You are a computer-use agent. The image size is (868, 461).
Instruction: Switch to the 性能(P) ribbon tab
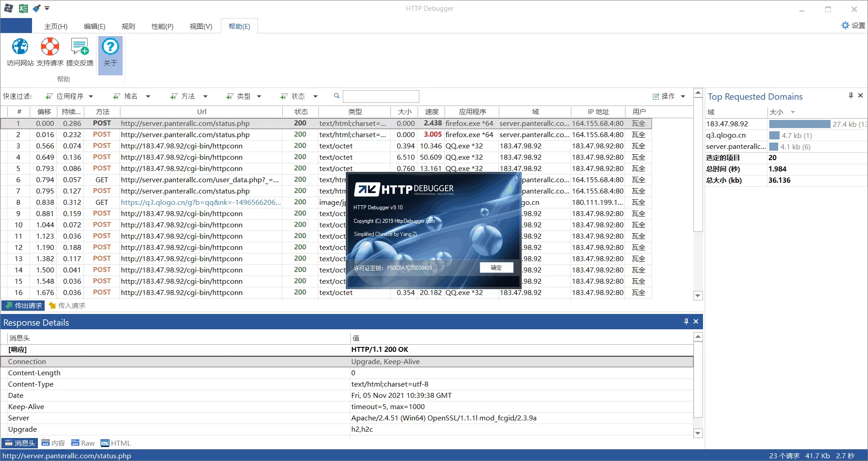pos(162,26)
